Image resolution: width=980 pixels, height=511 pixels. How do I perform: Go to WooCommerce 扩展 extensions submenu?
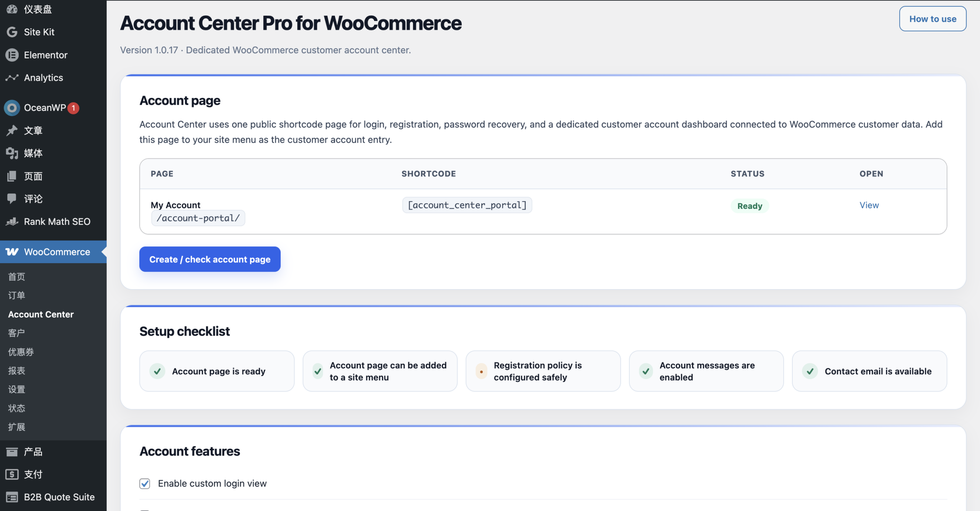pos(17,427)
